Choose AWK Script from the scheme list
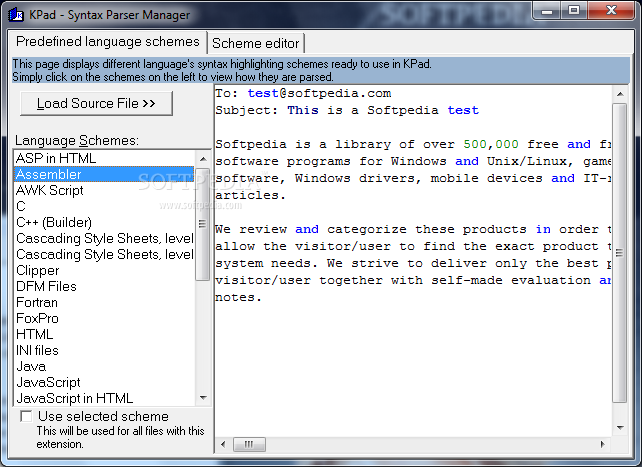 (x=104, y=190)
